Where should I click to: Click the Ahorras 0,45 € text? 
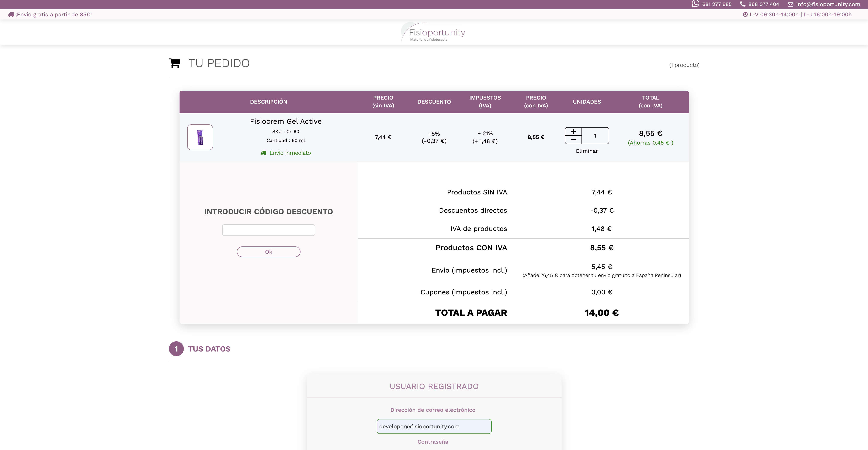point(651,143)
